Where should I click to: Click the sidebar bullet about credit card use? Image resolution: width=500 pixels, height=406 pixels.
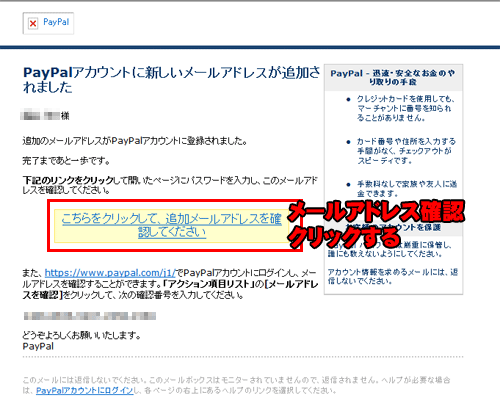pos(406,108)
